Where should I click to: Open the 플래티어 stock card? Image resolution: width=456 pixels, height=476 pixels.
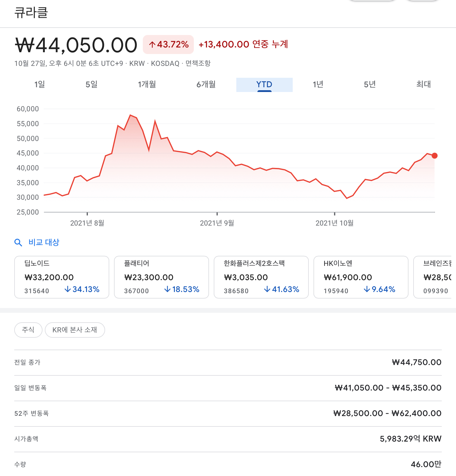tap(161, 277)
